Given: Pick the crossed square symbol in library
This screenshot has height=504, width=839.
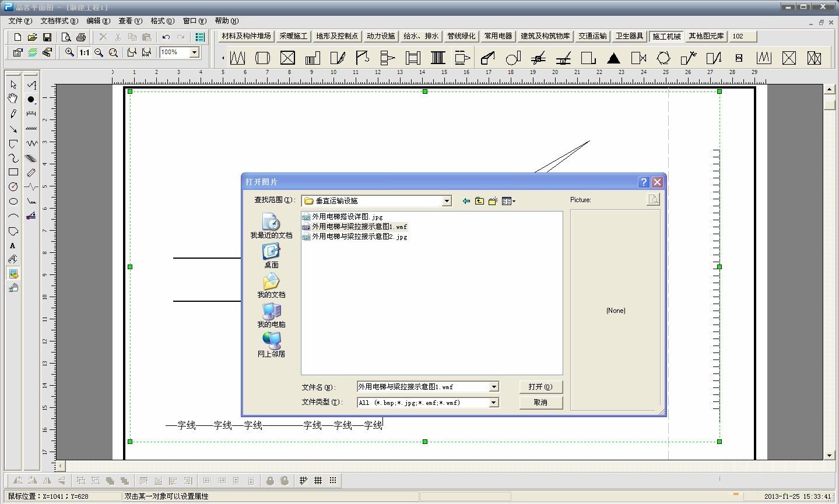Looking at the screenshot, I should coord(287,58).
